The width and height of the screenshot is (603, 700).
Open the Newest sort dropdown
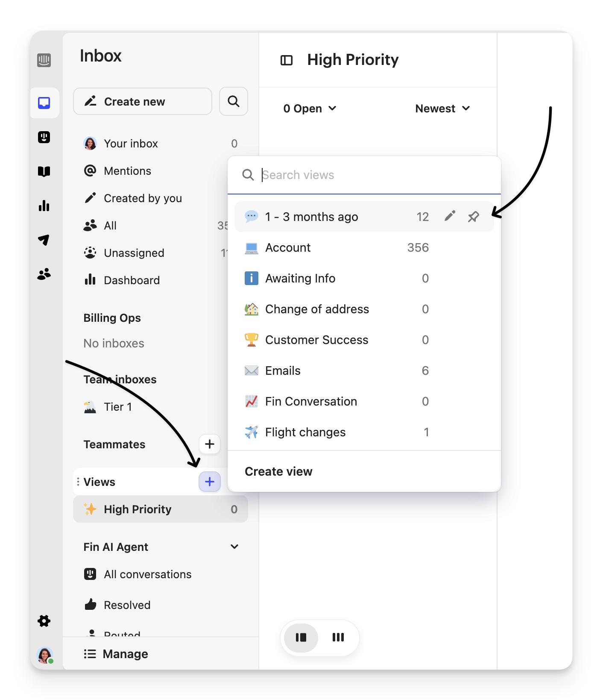point(442,109)
